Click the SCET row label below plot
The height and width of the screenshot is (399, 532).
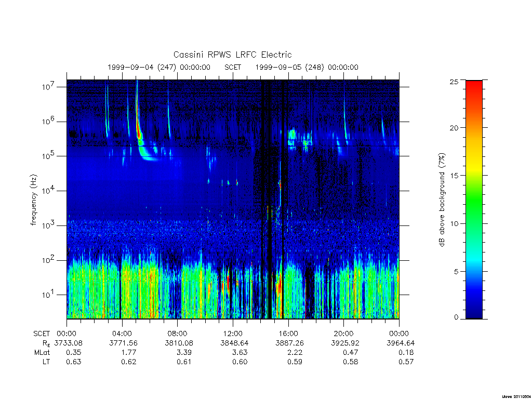(42, 334)
